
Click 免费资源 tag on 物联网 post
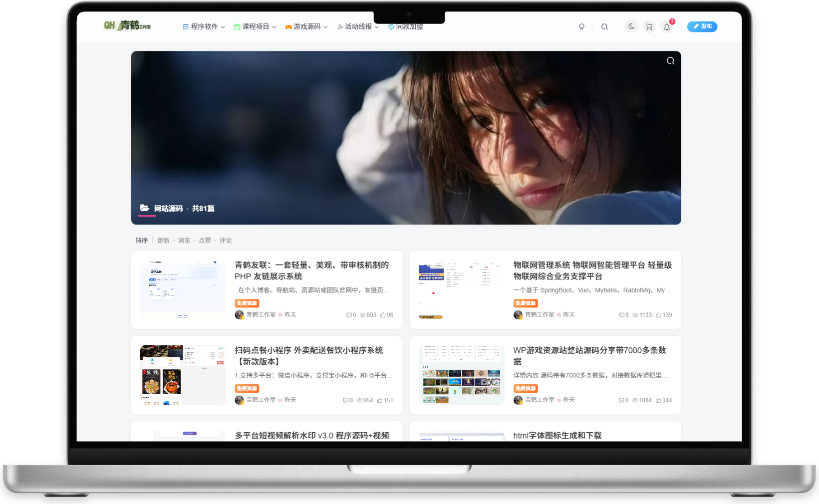click(x=526, y=303)
